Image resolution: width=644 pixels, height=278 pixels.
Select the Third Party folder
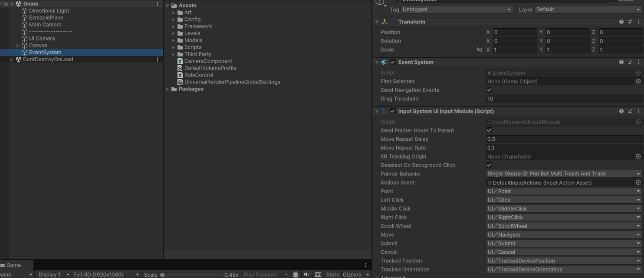coord(198,54)
